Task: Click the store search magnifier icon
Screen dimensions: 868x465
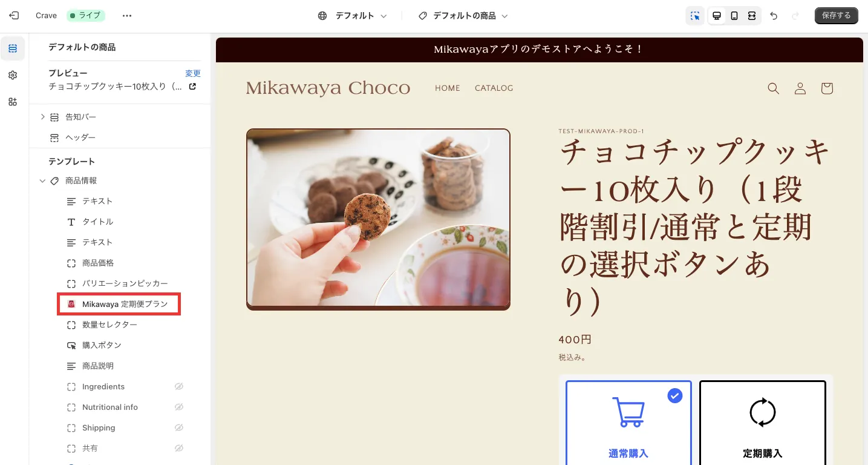Action: click(x=773, y=88)
